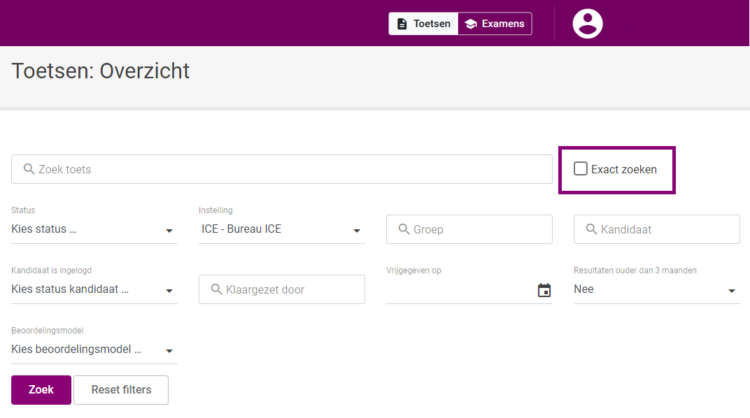
Task: Open the Instelling ICE - Bureau ICE dropdown
Action: 282,229
